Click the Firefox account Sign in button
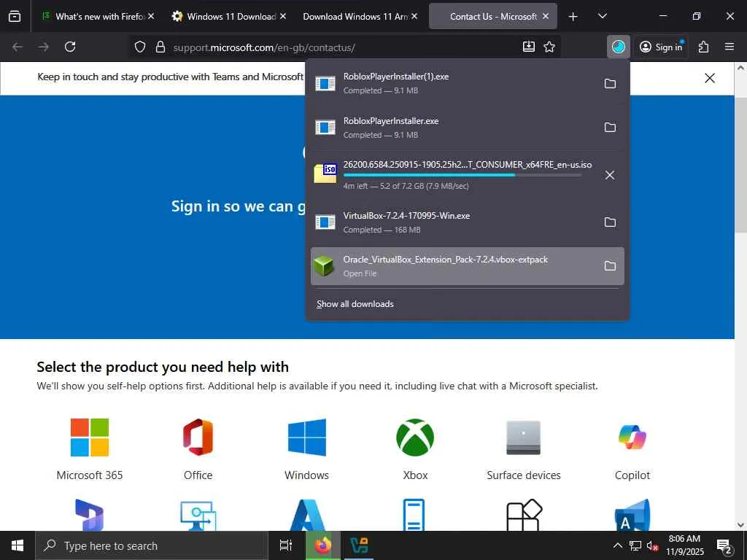The width and height of the screenshot is (747, 560). pos(662,47)
